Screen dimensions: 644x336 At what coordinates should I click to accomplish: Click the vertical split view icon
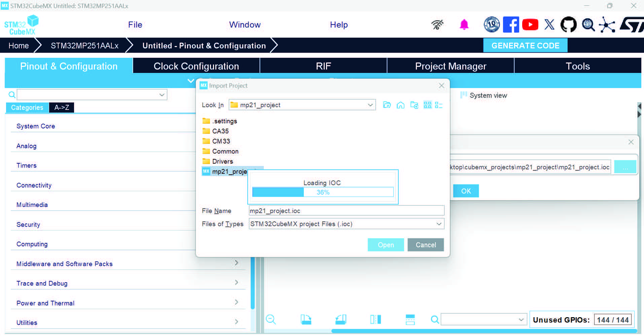click(x=375, y=319)
